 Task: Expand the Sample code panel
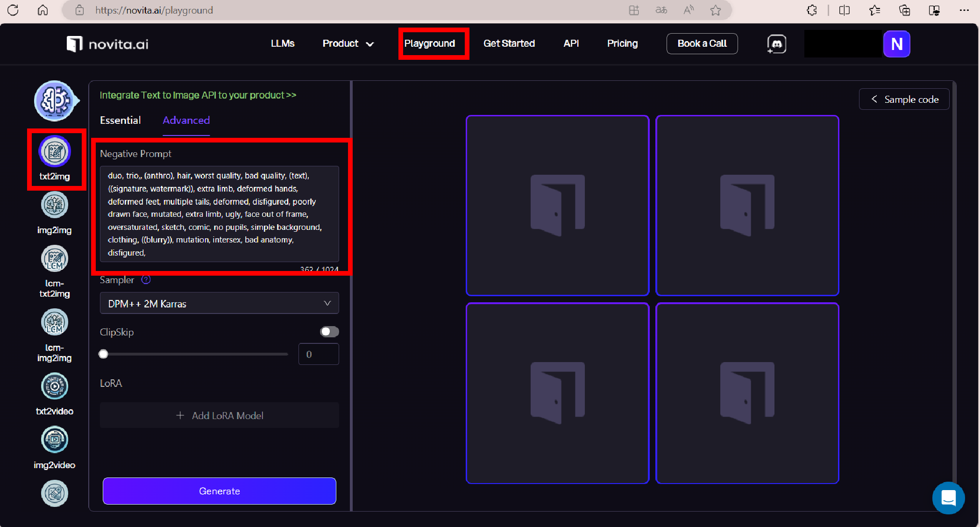click(x=904, y=100)
